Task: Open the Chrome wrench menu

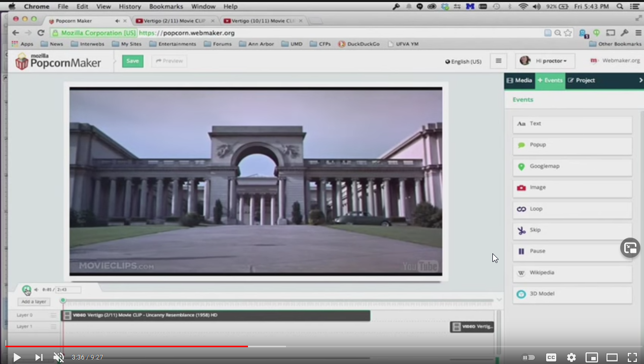Action: [624, 33]
